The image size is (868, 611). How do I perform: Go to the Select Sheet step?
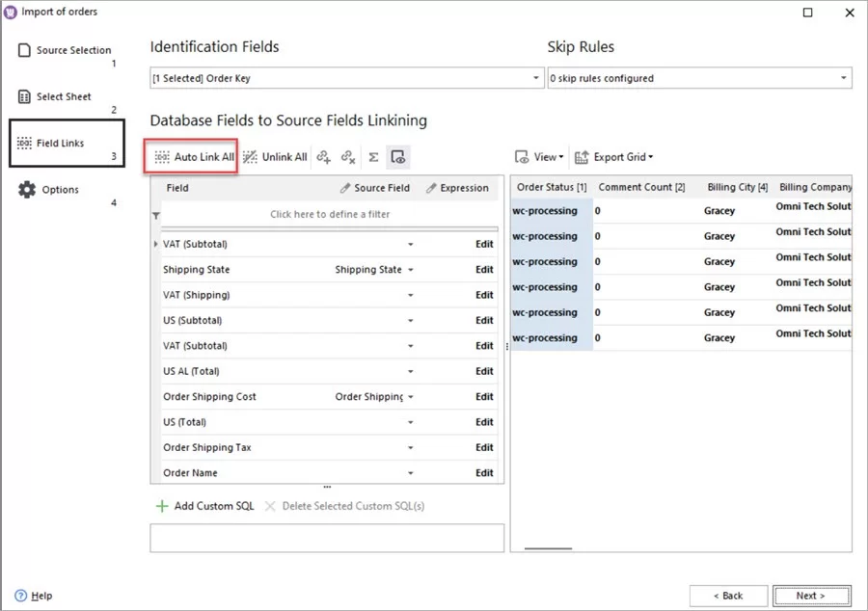click(66, 96)
